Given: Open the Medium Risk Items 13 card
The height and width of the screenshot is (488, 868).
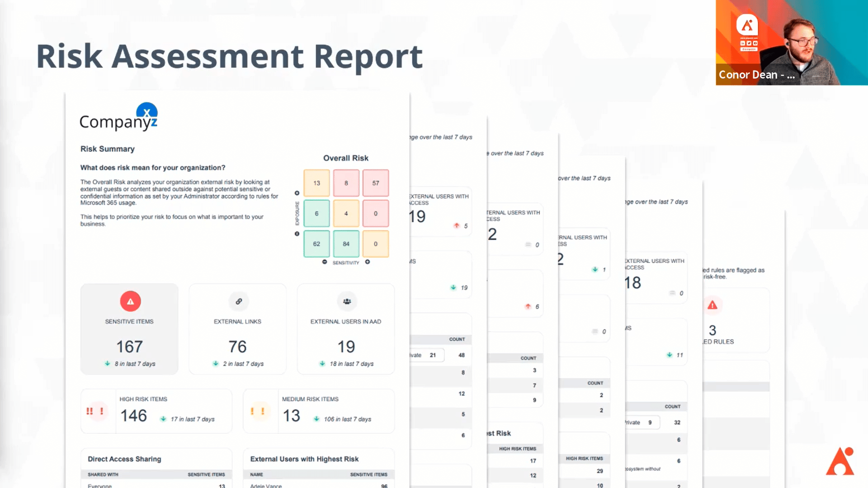Looking at the screenshot, I should [319, 411].
